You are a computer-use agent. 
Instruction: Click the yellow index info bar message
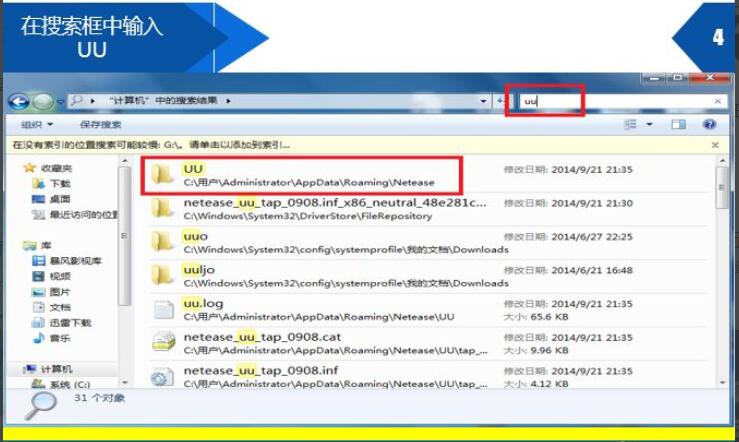(151, 145)
